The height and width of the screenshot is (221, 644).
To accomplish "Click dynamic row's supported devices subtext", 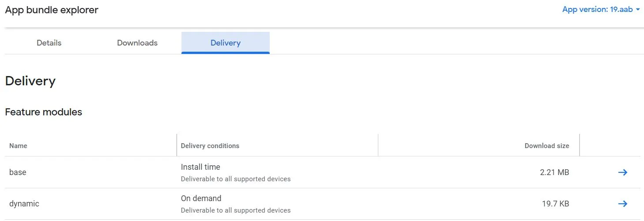I will click(236, 210).
